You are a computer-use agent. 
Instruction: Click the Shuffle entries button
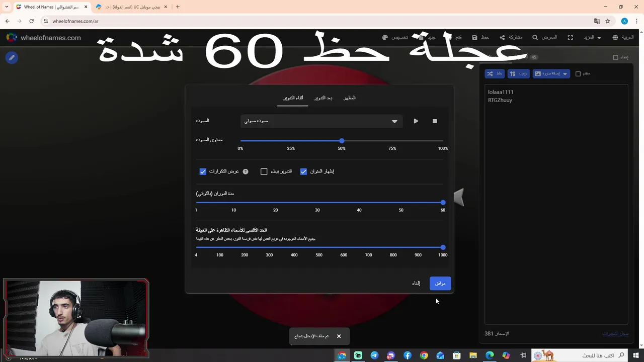coord(495,73)
